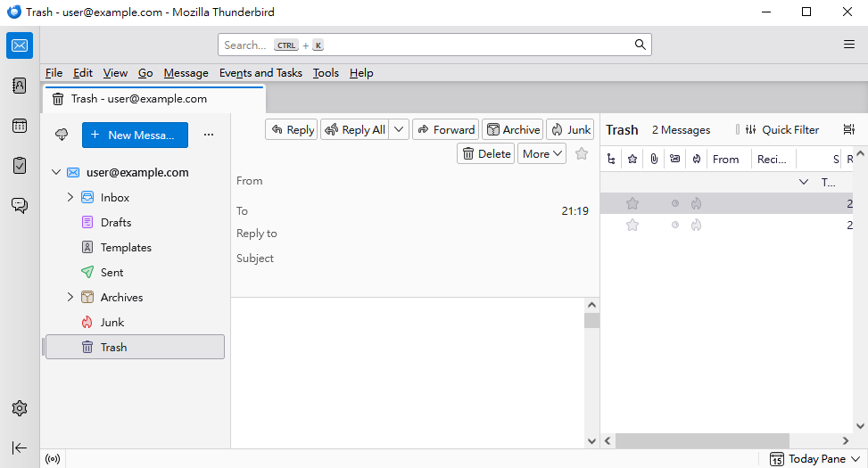The height and width of the screenshot is (468, 868).
Task: Open the View menu
Action: click(x=115, y=73)
